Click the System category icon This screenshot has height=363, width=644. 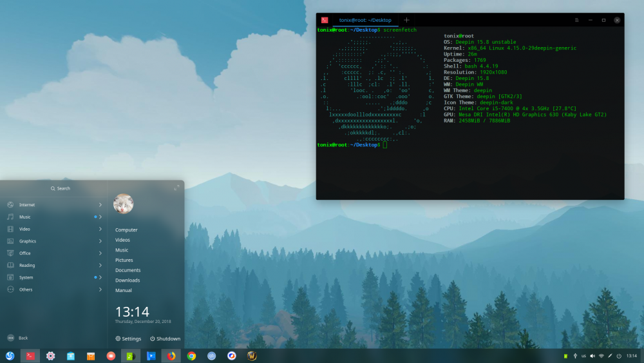point(10,277)
